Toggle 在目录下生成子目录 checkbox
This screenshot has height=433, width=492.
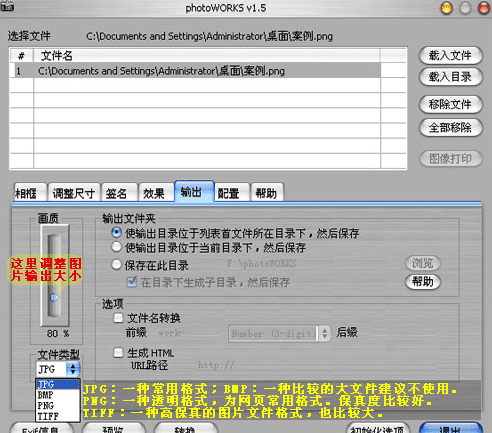132,282
